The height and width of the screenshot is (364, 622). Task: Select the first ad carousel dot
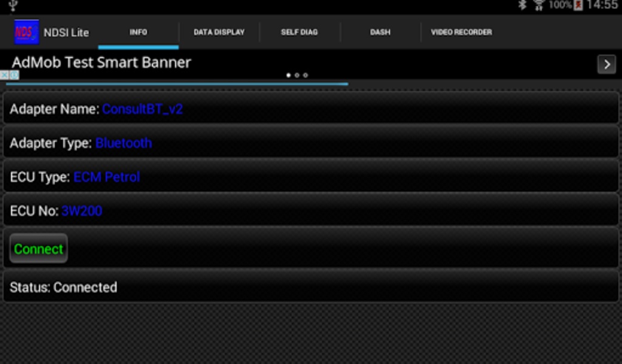tap(289, 75)
